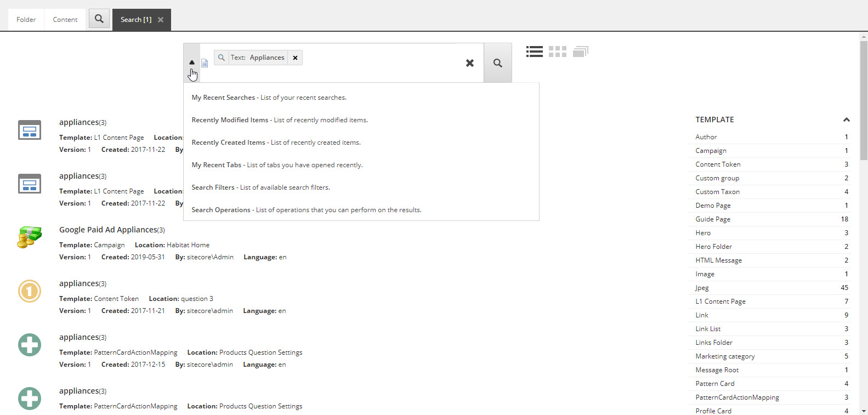Filter by PatternCardActionMapping template facet
The width and height of the screenshot is (868, 415).
(770, 397)
